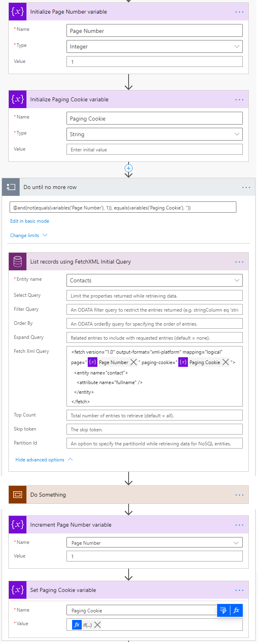
Task: Expand the Type dropdown showing Integer
Action: coord(155,46)
